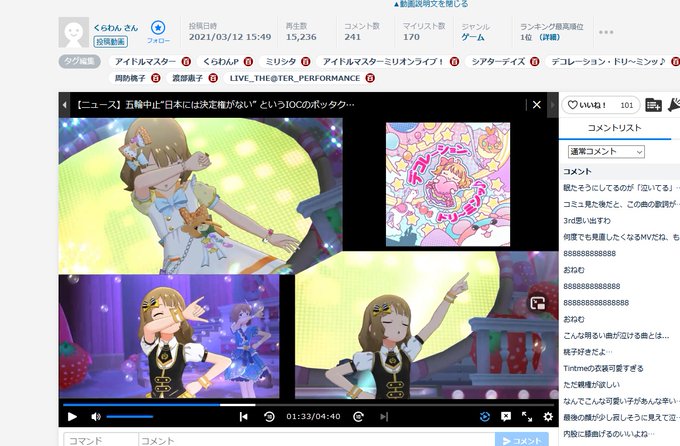
Task: Open player settings gear
Action: (x=548, y=417)
